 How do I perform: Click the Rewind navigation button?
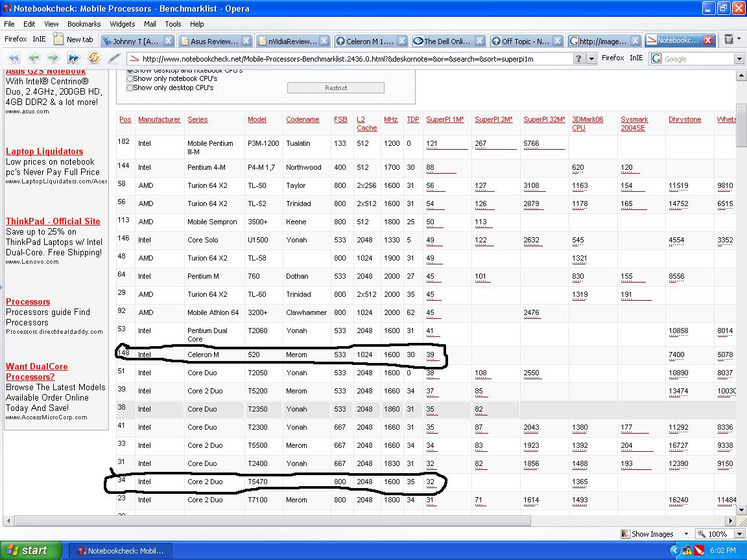(14, 58)
